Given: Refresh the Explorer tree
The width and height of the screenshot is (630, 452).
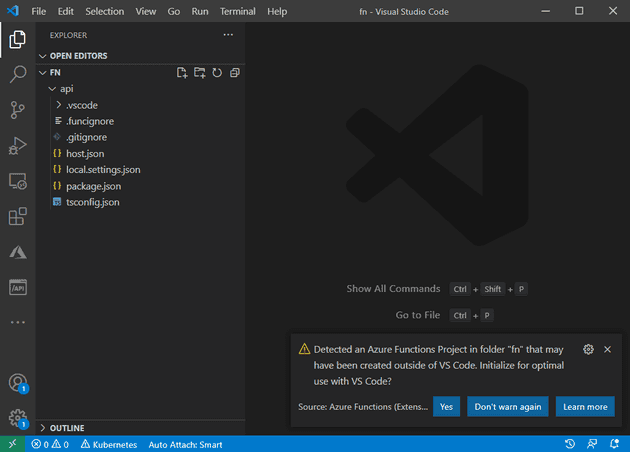Looking at the screenshot, I should pyautogui.click(x=217, y=73).
